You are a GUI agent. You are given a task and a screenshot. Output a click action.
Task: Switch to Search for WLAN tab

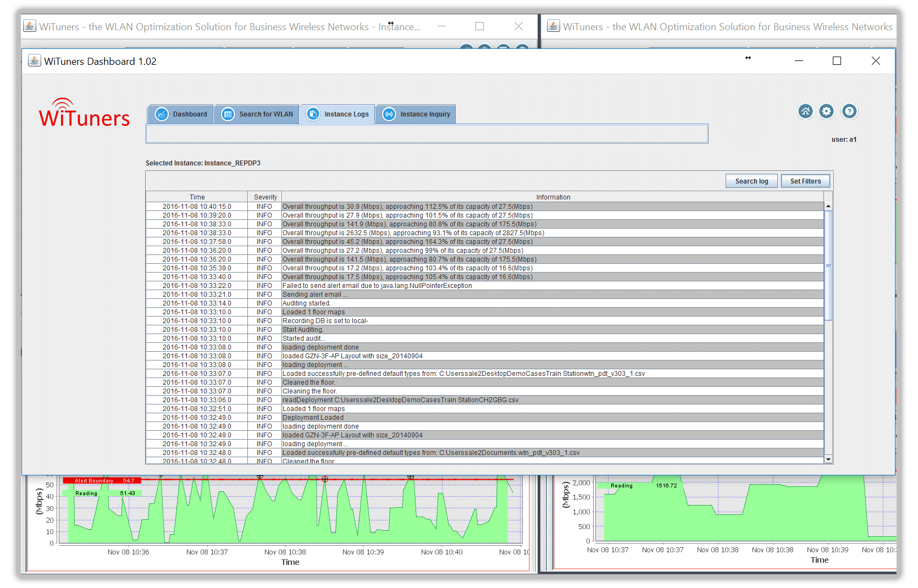point(257,114)
